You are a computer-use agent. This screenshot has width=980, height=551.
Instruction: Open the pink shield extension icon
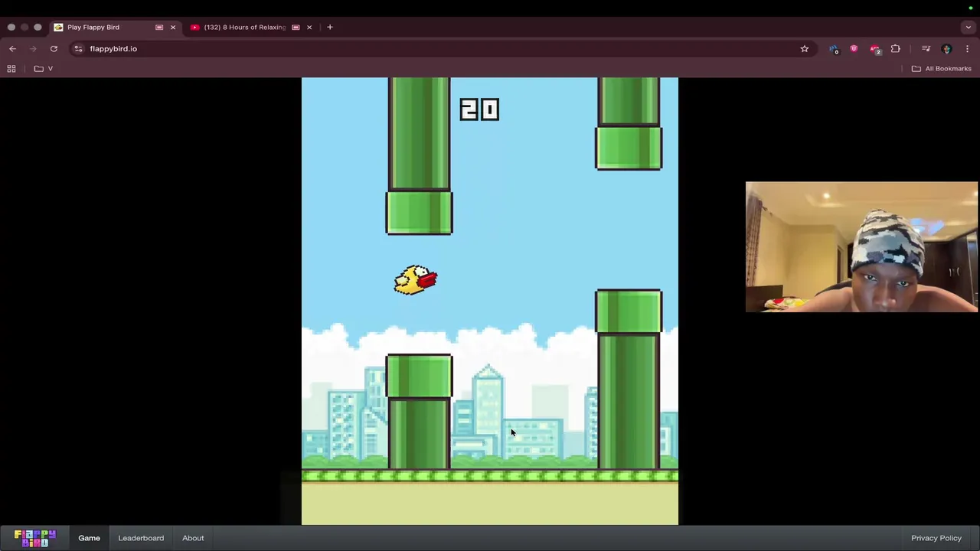coord(854,48)
